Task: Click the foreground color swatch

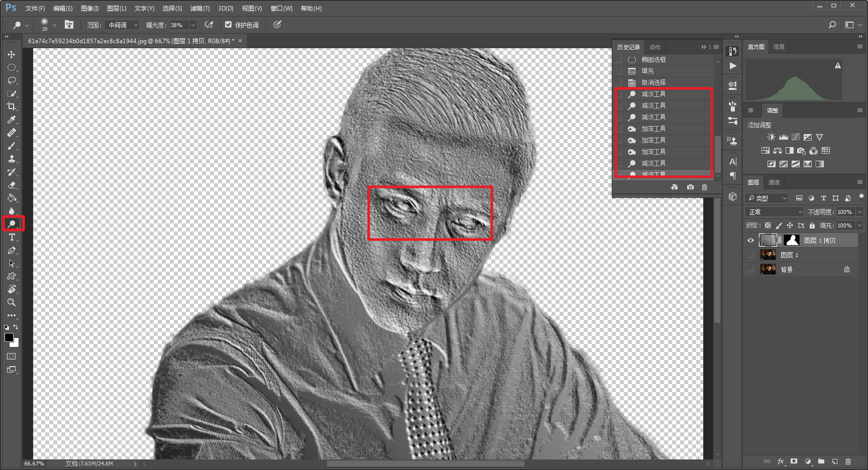Action: (9, 337)
